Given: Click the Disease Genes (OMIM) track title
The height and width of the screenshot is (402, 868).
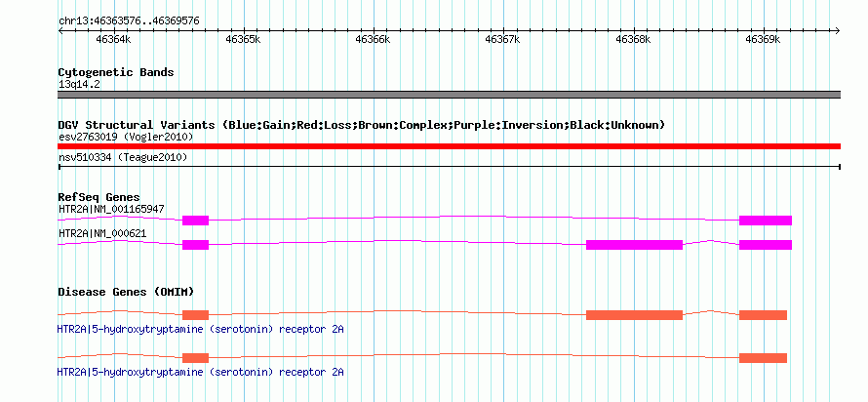Looking at the screenshot, I should click(x=126, y=292).
